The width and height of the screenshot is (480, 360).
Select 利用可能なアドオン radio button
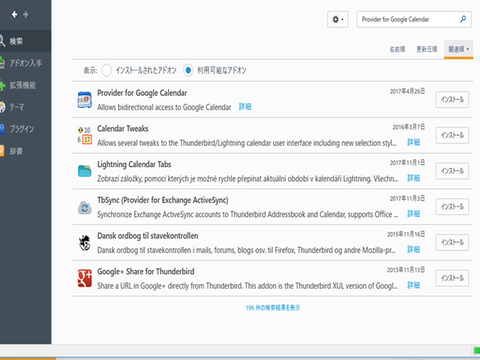188,70
